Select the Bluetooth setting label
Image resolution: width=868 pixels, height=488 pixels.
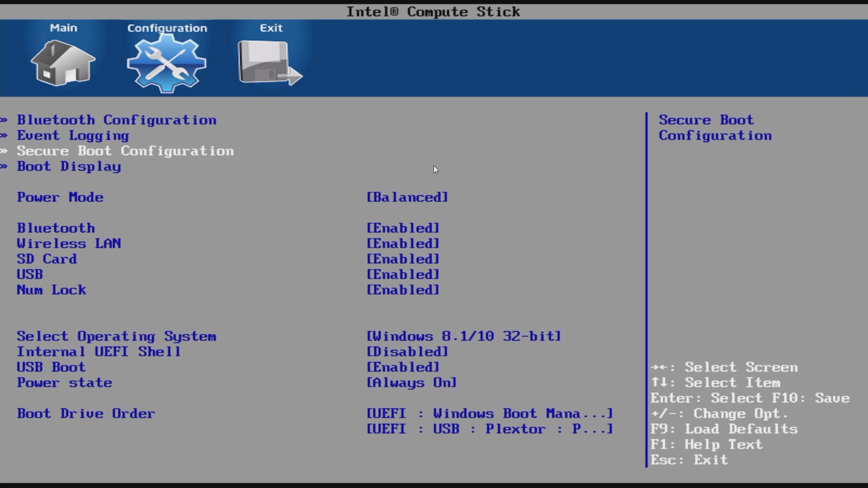(x=56, y=228)
